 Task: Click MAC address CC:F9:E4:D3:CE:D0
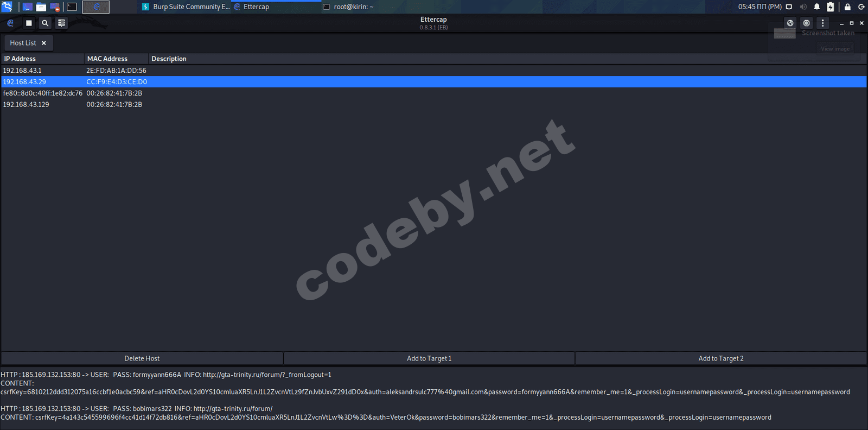(x=117, y=82)
